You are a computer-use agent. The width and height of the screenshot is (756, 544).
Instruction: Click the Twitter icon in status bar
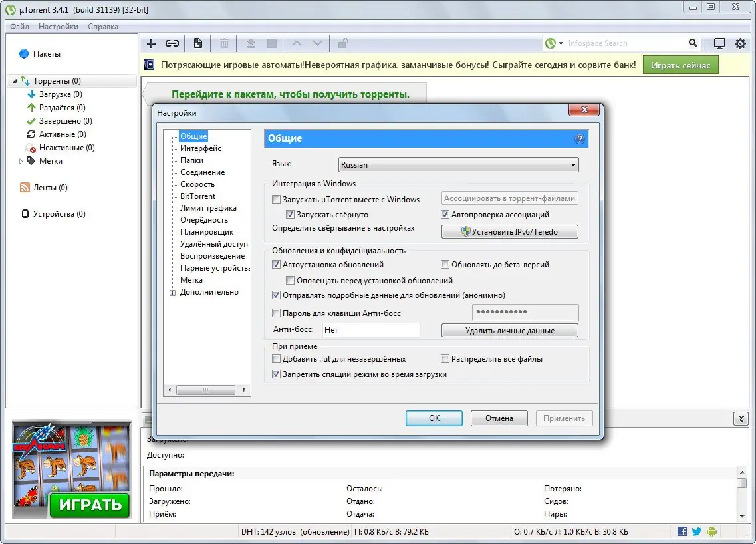[696, 531]
